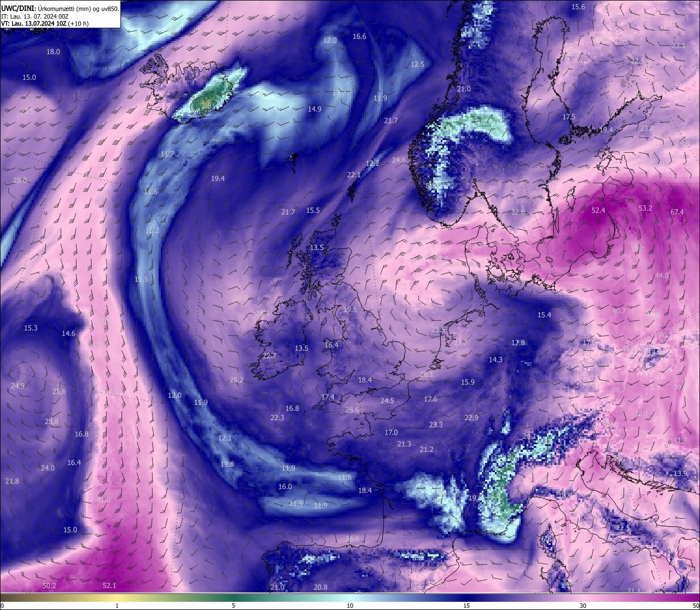
Task: Click the 17.0 value on the map
Action: pos(391,432)
